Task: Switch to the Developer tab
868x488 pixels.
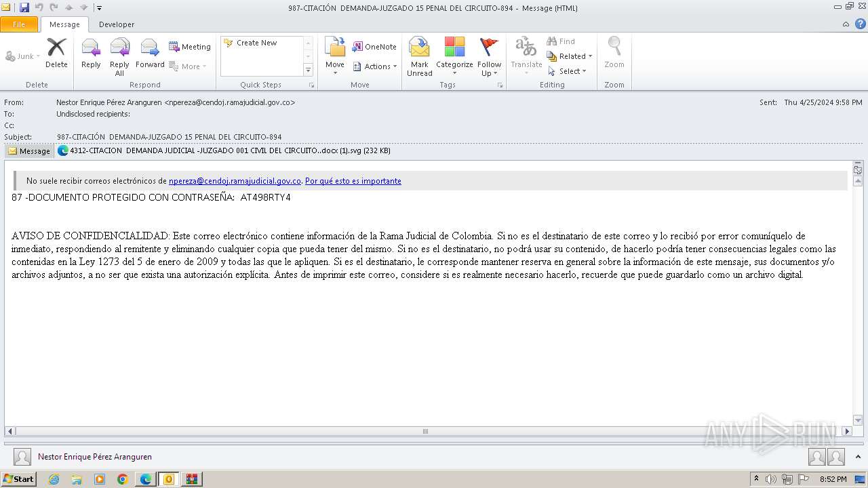Action: point(117,24)
